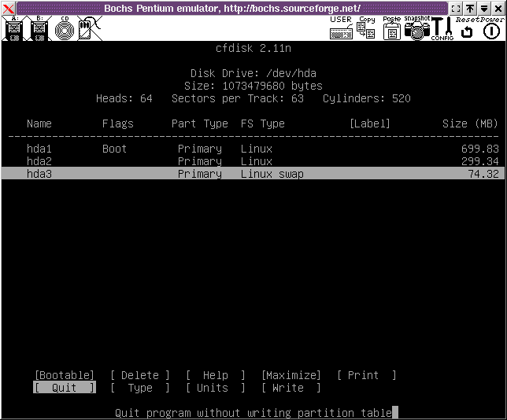Select the Quit menu option
The height and width of the screenshot is (420, 507).
click(x=65, y=388)
